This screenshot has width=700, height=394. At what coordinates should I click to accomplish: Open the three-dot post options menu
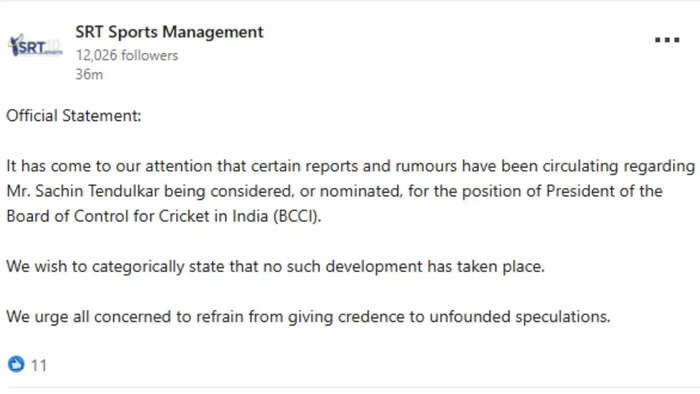pyautogui.click(x=667, y=40)
